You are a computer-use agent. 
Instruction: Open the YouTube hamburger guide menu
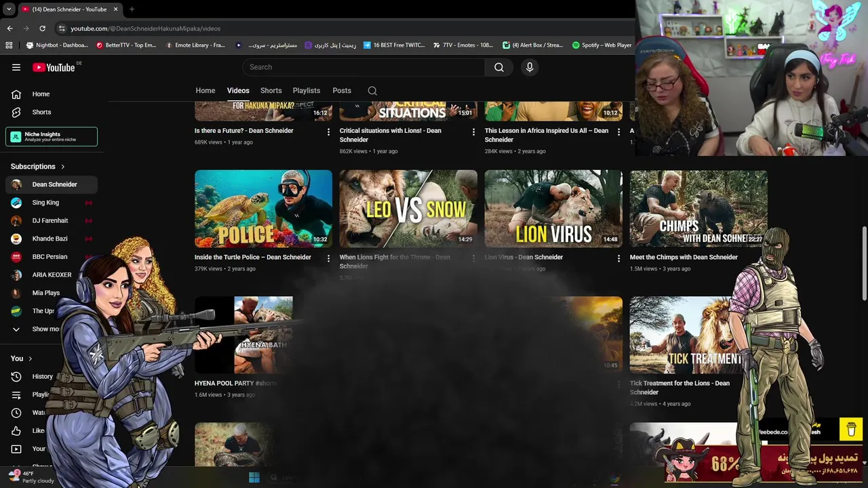(x=16, y=67)
